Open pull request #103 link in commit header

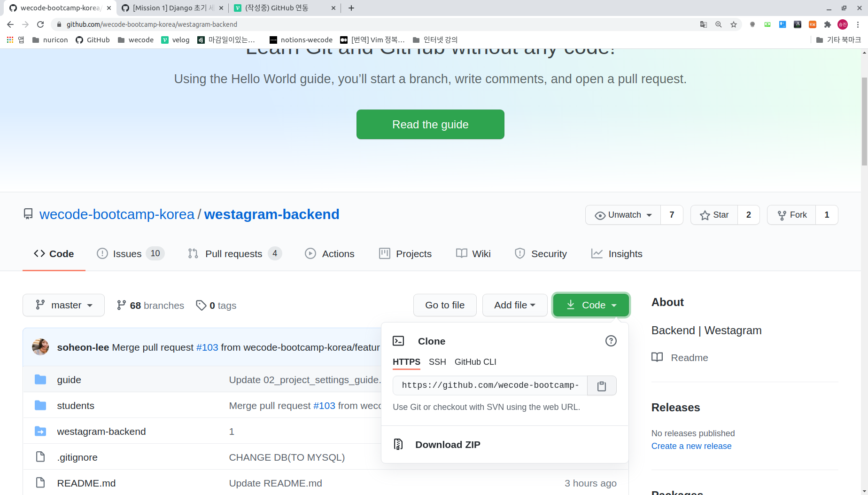click(207, 347)
